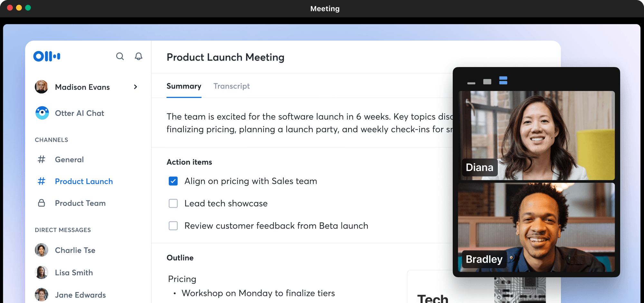Uncheck Align on pricing with Sales team

tap(173, 181)
